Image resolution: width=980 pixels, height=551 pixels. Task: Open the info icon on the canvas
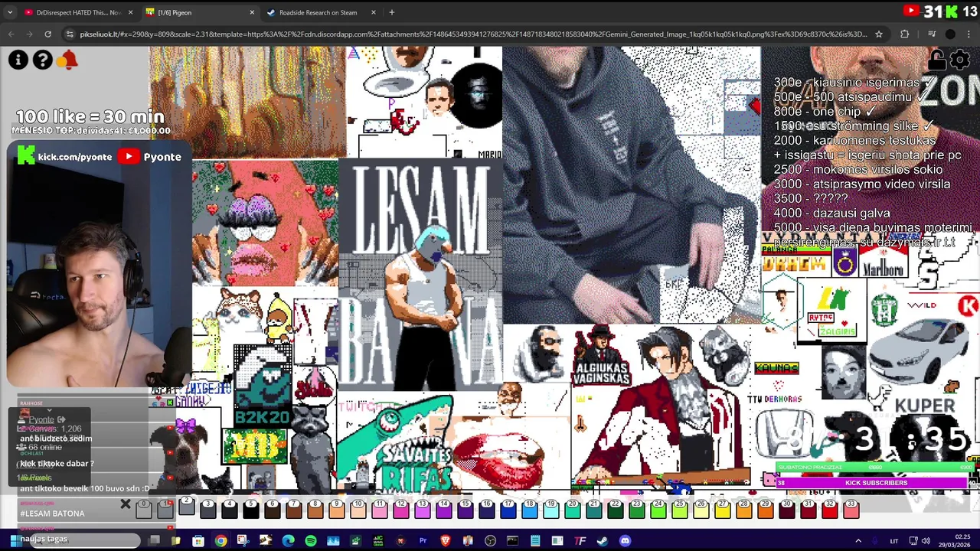tap(18, 60)
